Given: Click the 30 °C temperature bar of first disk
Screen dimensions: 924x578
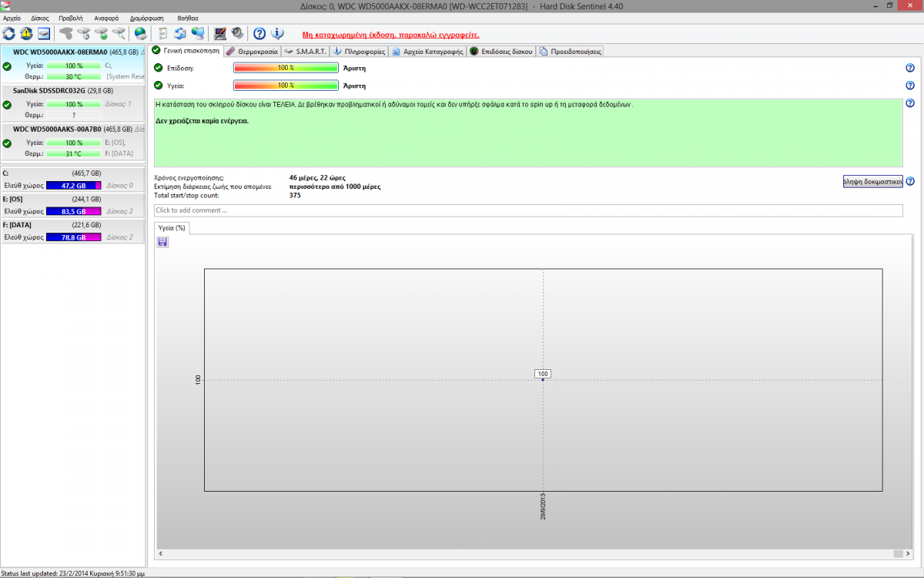Looking at the screenshot, I should point(74,77).
